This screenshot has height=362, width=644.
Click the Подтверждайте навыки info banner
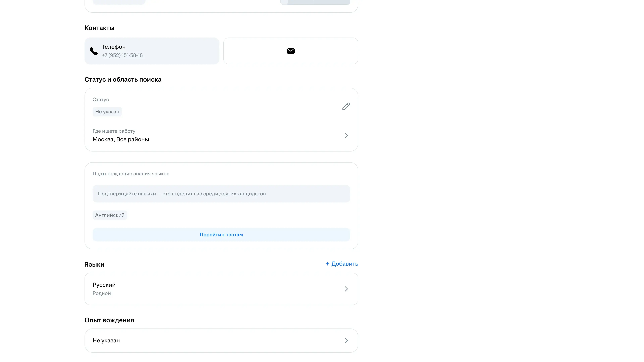pos(221,194)
